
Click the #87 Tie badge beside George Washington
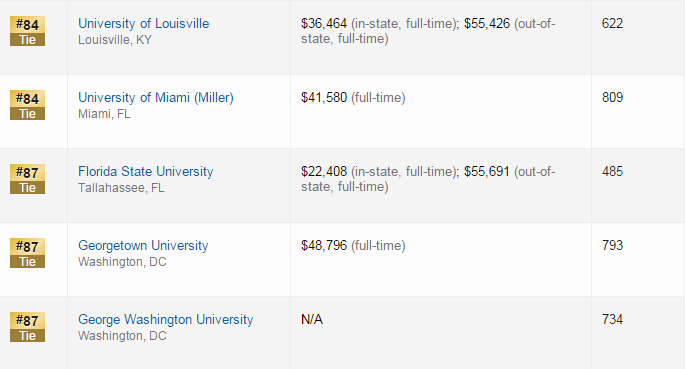tap(28, 327)
